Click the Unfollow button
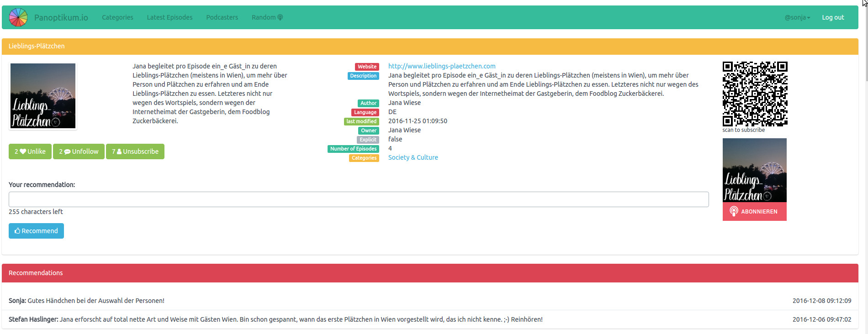Image resolution: width=868 pixels, height=334 pixels. (79, 151)
